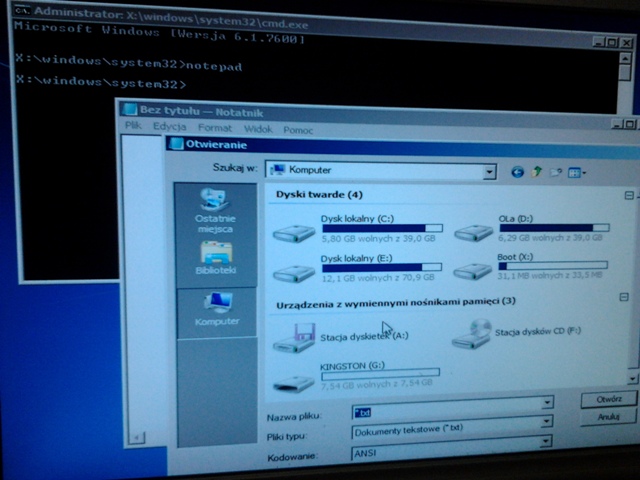This screenshot has width=640, height=480.
Task: Click the cmd.exe title bar icon
Action: coord(22,10)
